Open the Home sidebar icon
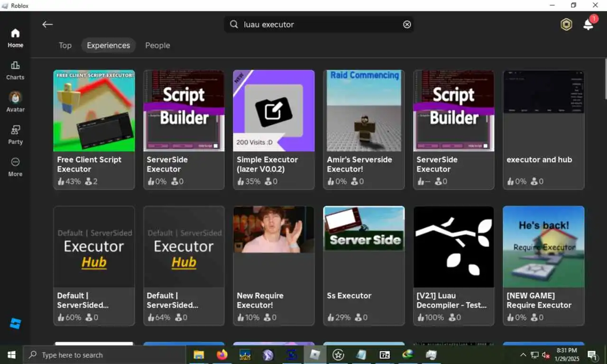 (15, 38)
